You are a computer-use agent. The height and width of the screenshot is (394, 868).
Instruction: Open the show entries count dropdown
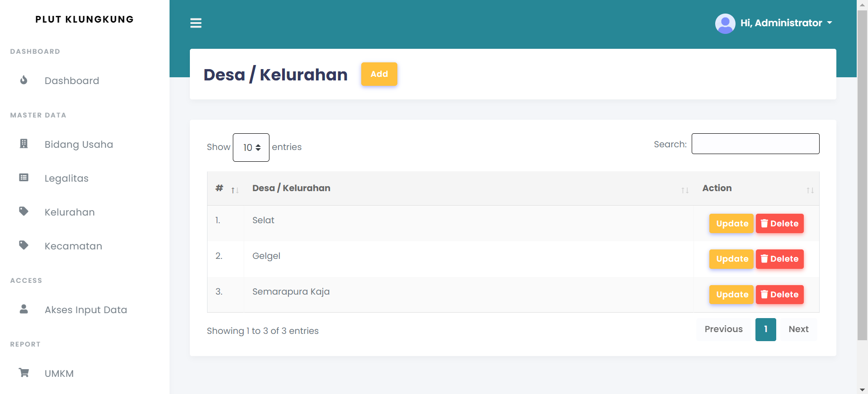coord(251,147)
